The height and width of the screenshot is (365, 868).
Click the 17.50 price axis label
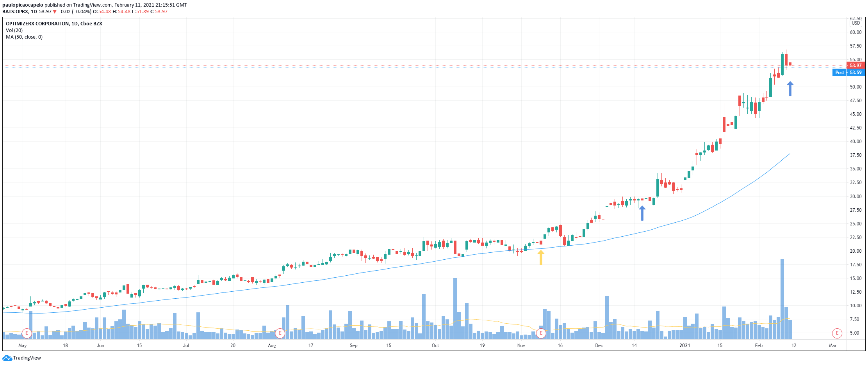[x=856, y=265]
